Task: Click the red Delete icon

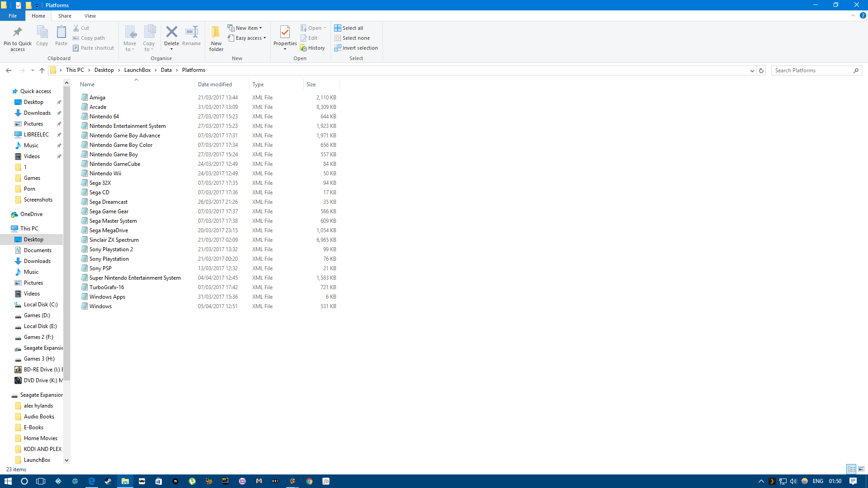Action: [x=171, y=32]
